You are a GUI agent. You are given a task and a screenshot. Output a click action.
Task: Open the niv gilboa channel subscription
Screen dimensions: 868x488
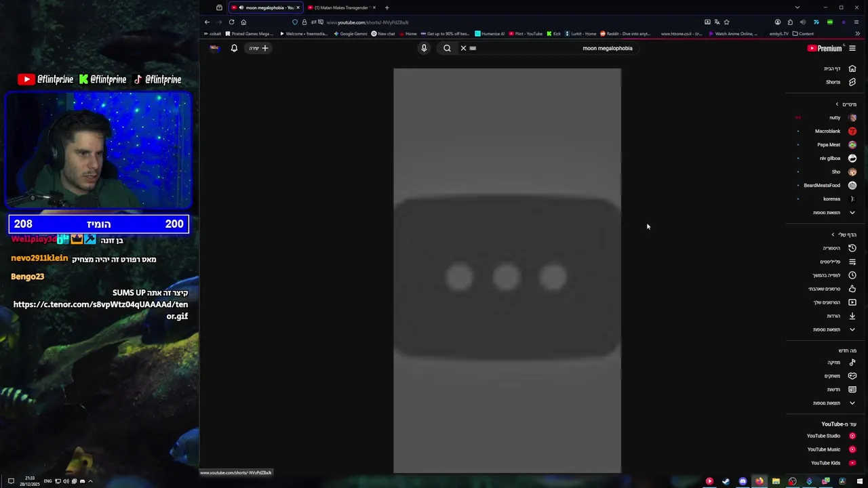(837, 158)
